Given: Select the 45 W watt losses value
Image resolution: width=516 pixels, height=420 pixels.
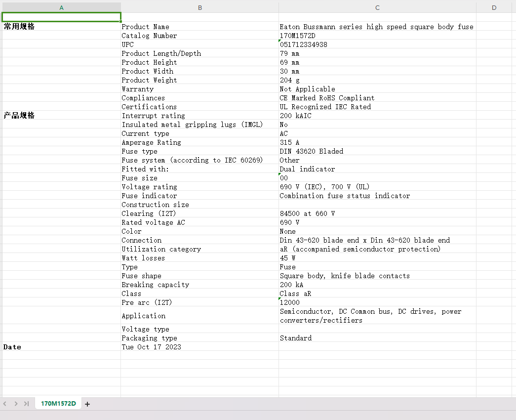Looking at the screenshot, I should coord(377,257).
